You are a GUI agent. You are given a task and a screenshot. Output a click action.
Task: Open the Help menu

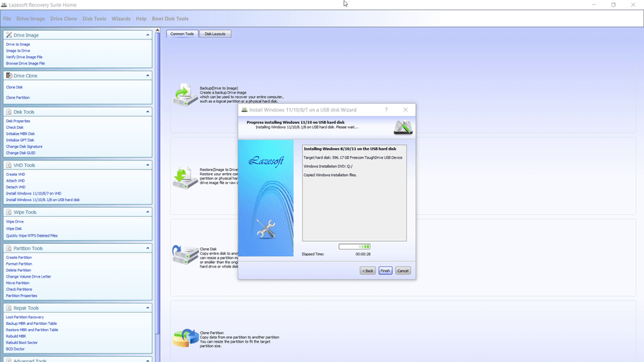(141, 19)
